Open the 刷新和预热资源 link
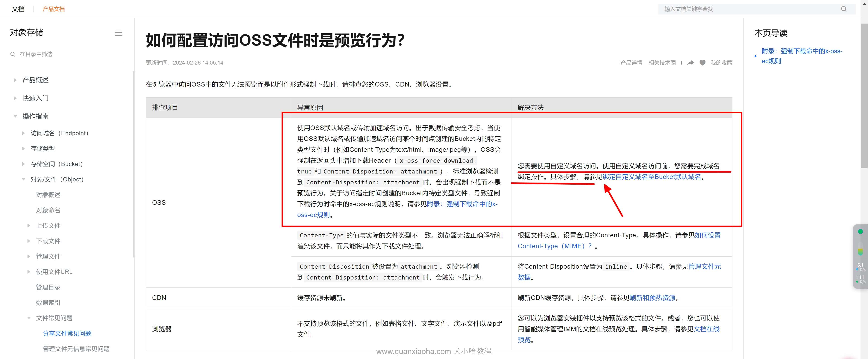The height and width of the screenshot is (359, 868). [652, 298]
